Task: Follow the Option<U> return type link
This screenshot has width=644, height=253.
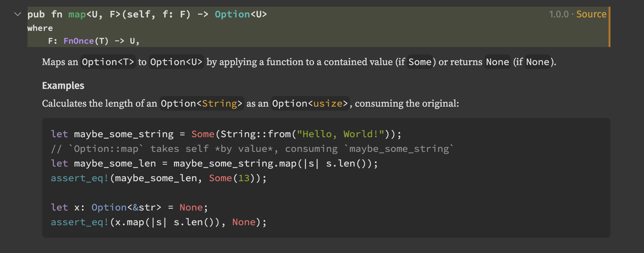Action: (232, 14)
